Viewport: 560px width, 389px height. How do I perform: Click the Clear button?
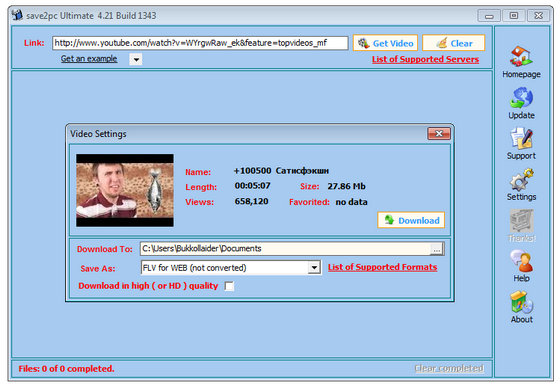pyautogui.click(x=454, y=43)
